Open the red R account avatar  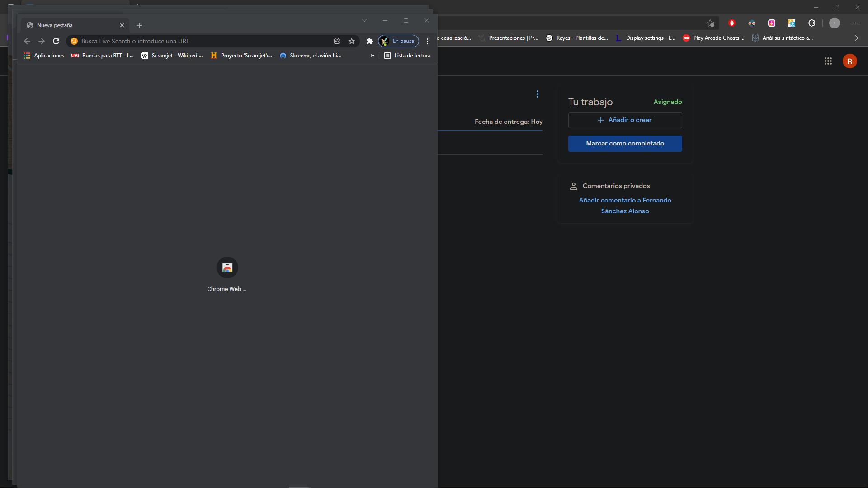(849, 61)
